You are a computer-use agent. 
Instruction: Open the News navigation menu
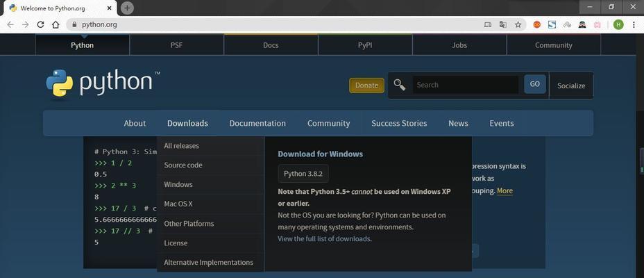[458, 124]
